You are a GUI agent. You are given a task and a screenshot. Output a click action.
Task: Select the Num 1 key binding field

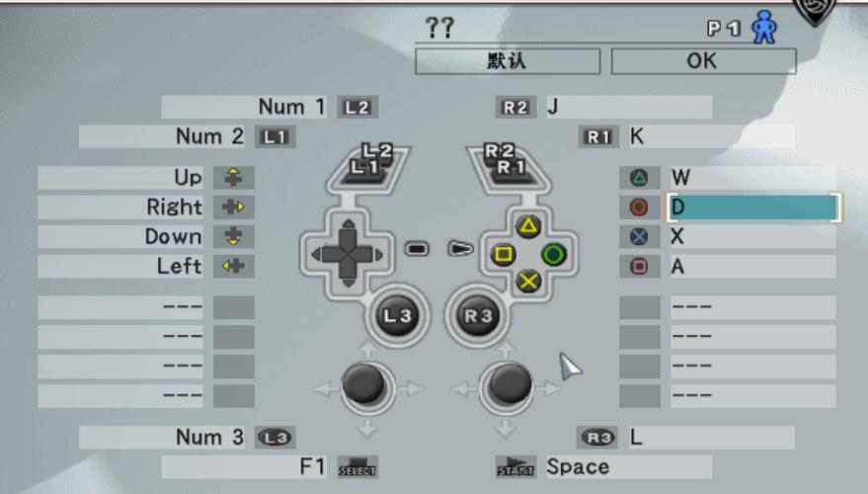click(x=244, y=107)
